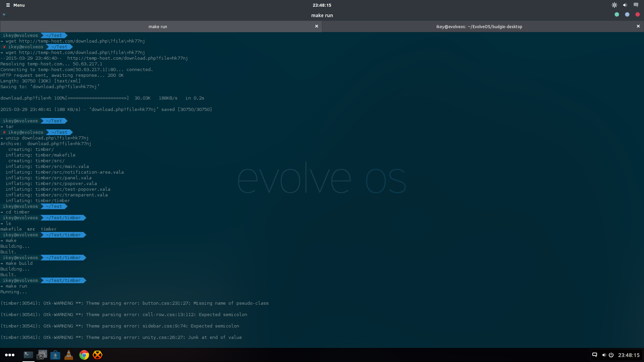
Task: Click 'timber/src/main.vala' in unzip output
Action: coord(62,167)
